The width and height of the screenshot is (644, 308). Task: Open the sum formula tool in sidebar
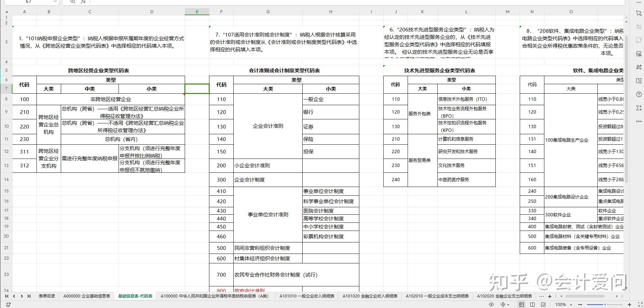(639, 108)
